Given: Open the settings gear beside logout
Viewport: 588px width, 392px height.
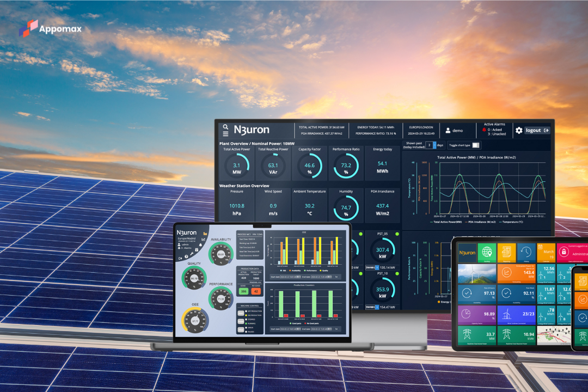Looking at the screenshot, I should point(519,130).
